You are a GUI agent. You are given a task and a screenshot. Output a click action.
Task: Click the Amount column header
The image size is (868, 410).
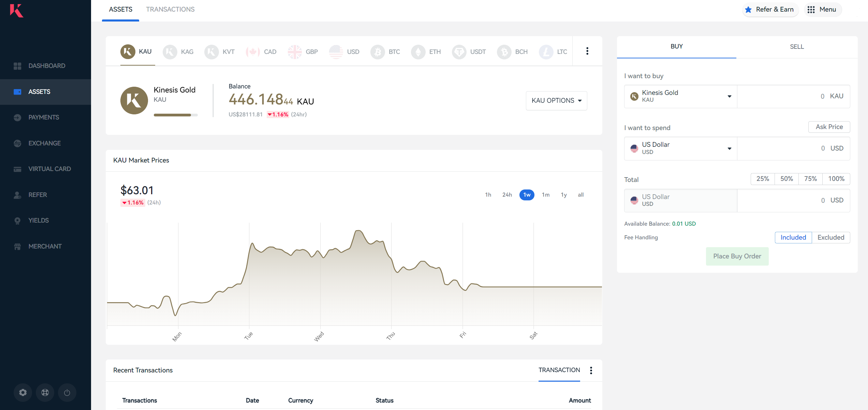580,400
